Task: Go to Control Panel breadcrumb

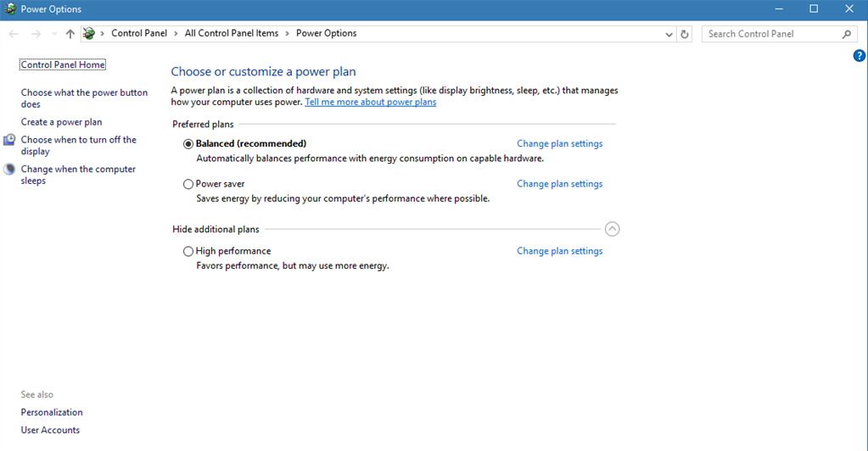Action: point(141,34)
